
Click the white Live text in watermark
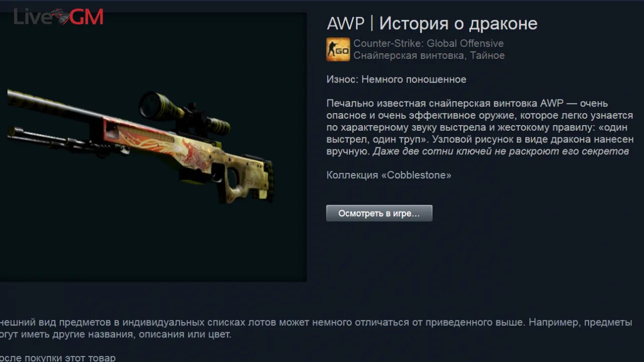(32, 17)
